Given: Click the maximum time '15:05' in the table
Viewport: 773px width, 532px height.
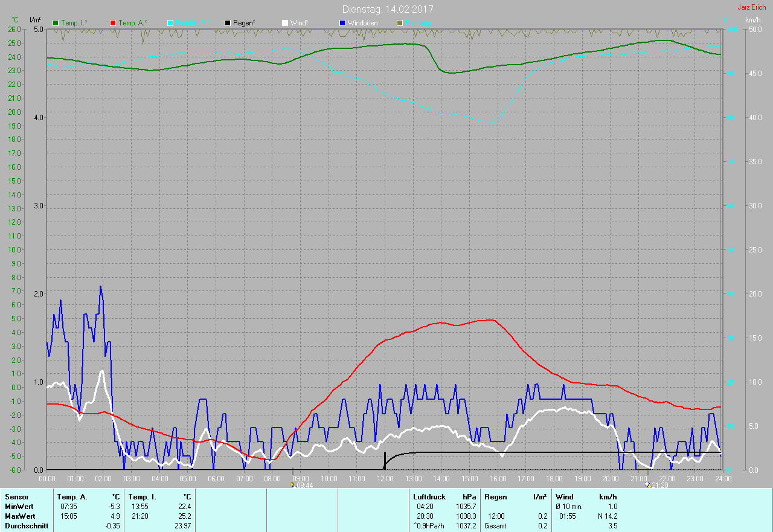Looking at the screenshot, I should (69, 516).
